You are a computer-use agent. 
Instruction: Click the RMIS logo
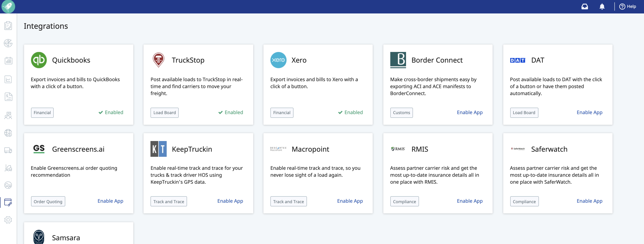tap(398, 149)
